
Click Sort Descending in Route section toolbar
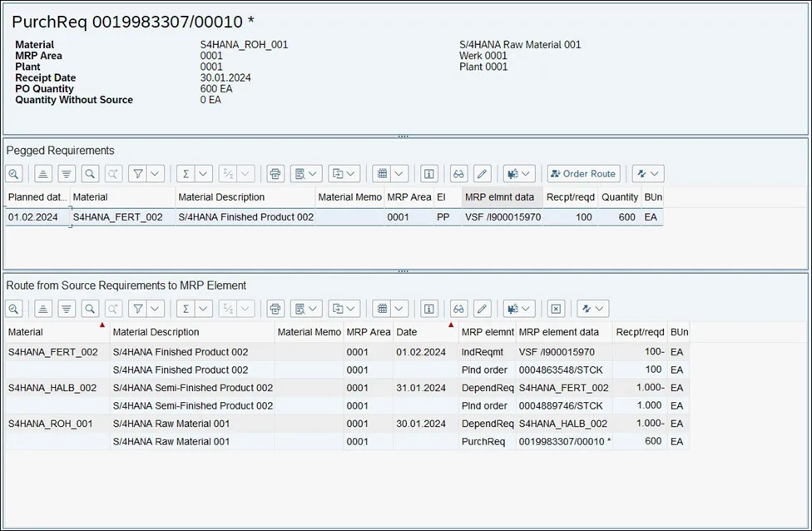[67, 308]
